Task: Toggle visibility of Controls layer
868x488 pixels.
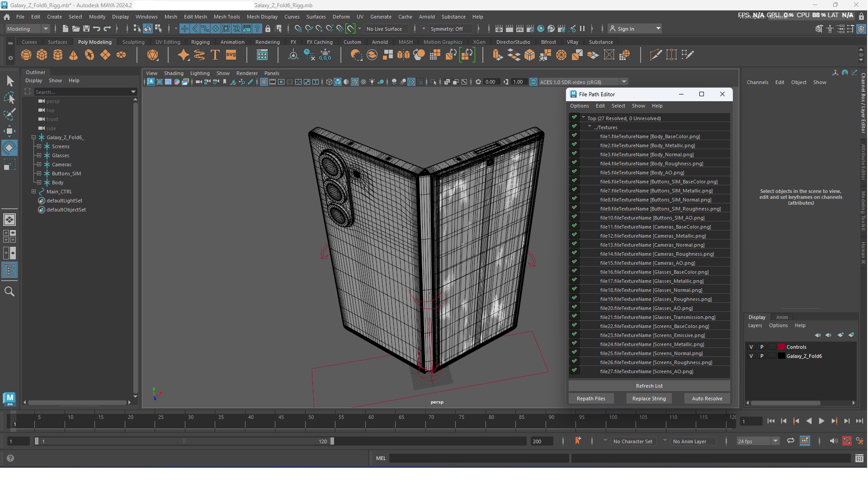Action: [751, 347]
